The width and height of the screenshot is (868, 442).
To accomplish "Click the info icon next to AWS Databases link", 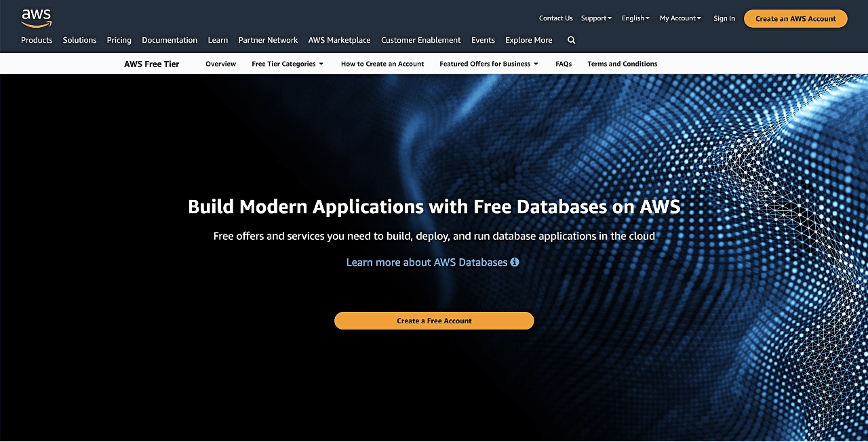I will 515,262.
